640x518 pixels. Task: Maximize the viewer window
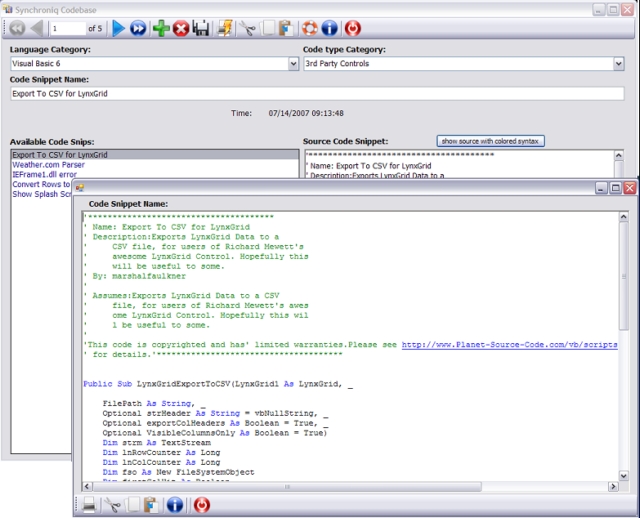(616, 188)
